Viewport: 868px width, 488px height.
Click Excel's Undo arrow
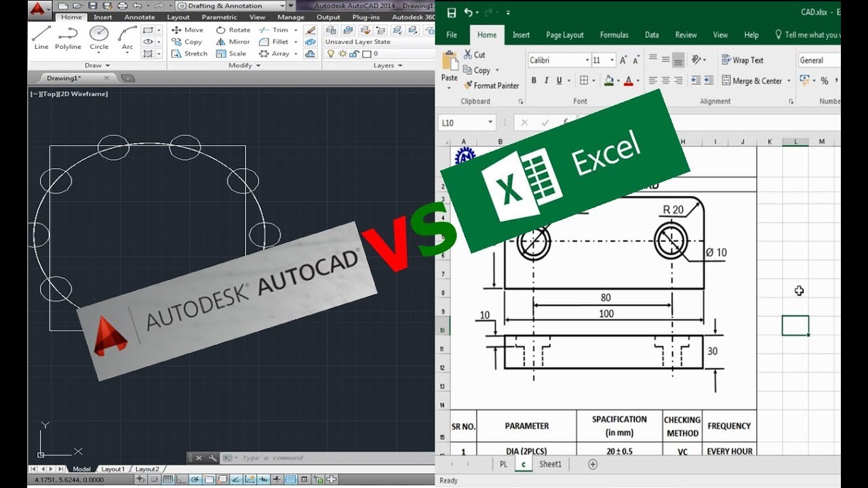468,12
